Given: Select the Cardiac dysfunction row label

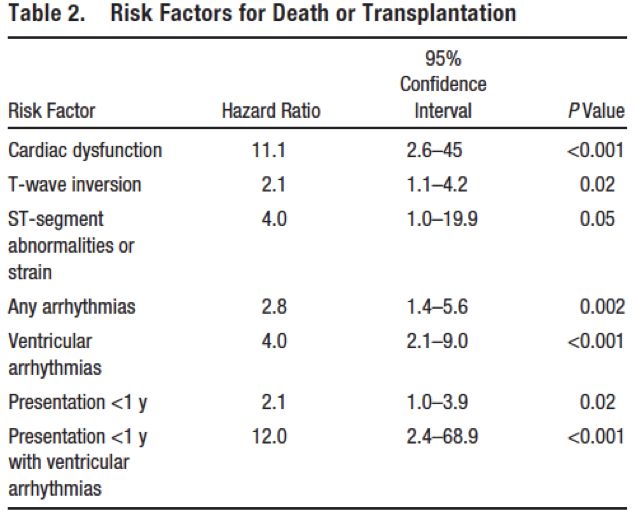Looking at the screenshot, I should click(85, 151).
